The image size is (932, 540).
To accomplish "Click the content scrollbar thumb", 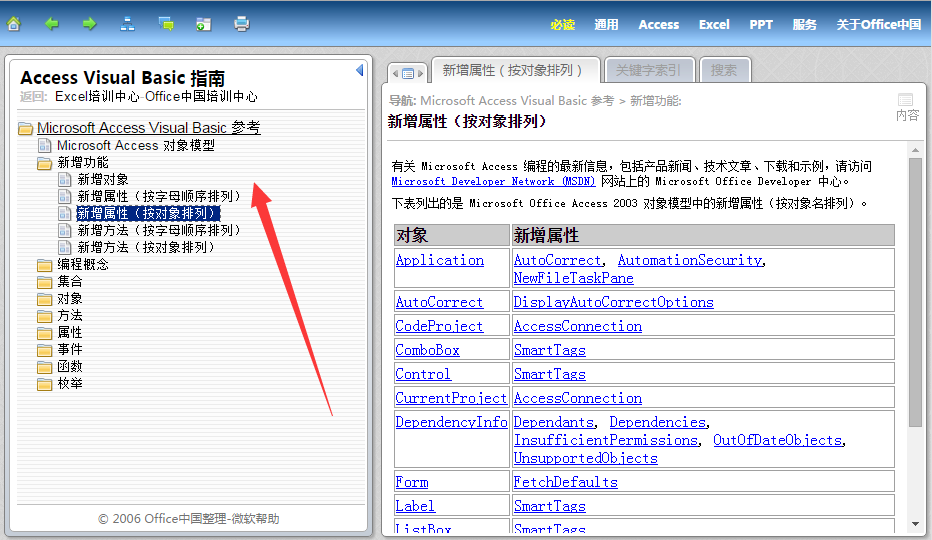I will coord(915,293).
